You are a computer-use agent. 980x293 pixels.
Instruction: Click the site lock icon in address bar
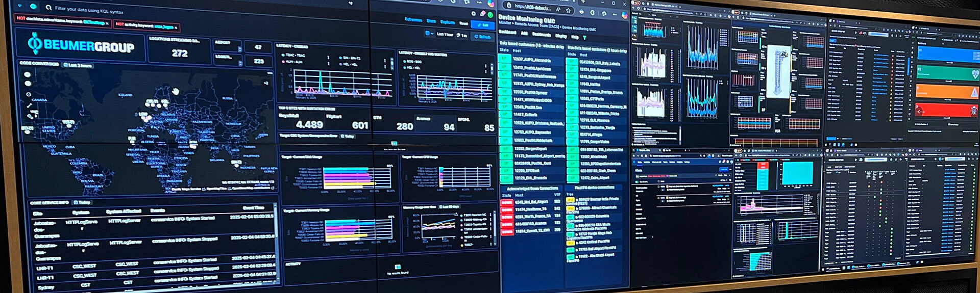(508, 6)
